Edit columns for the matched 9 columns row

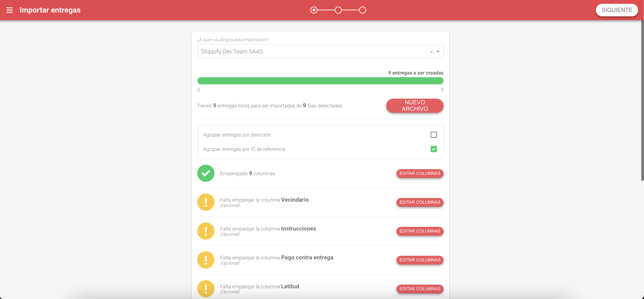click(420, 173)
